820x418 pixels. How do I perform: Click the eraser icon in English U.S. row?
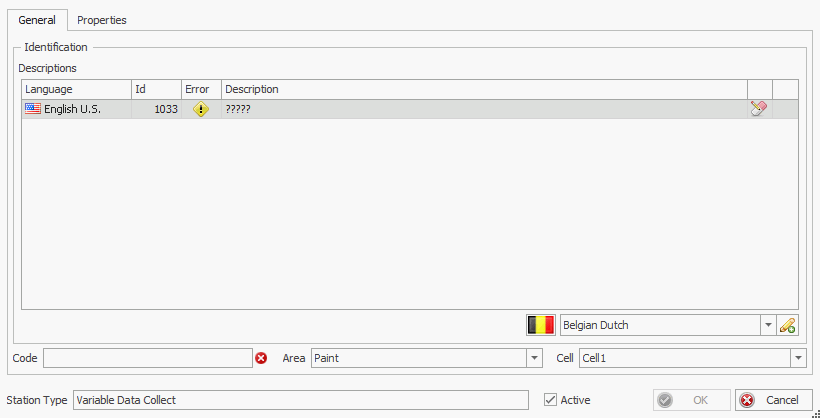tap(759, 109)
